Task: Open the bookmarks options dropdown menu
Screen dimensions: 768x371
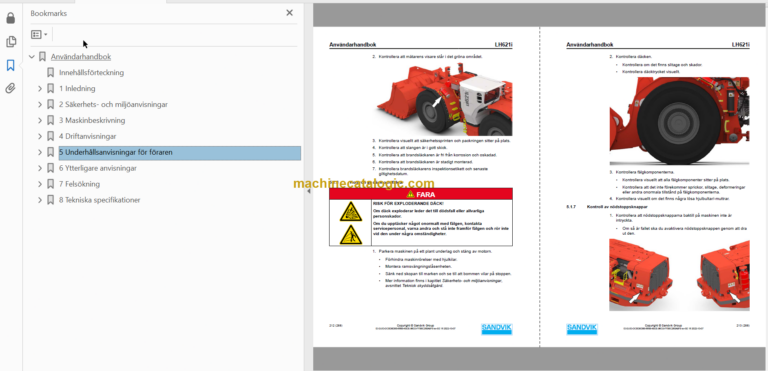Action: click(x=39, y=34)
